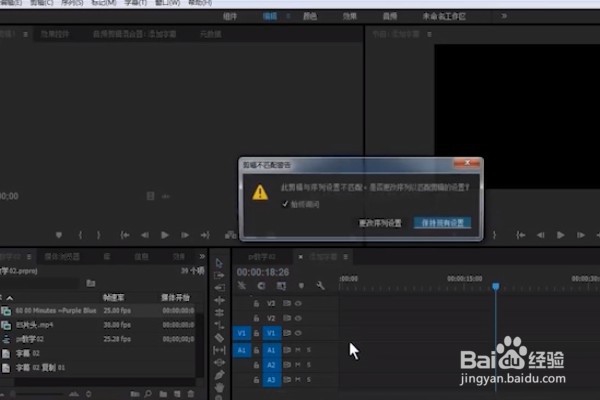The width and height of the screenshot is (600, 400).
Task: Click Find magnifier in Project panel
Action: pyautogui.click(x=148, y=393)
